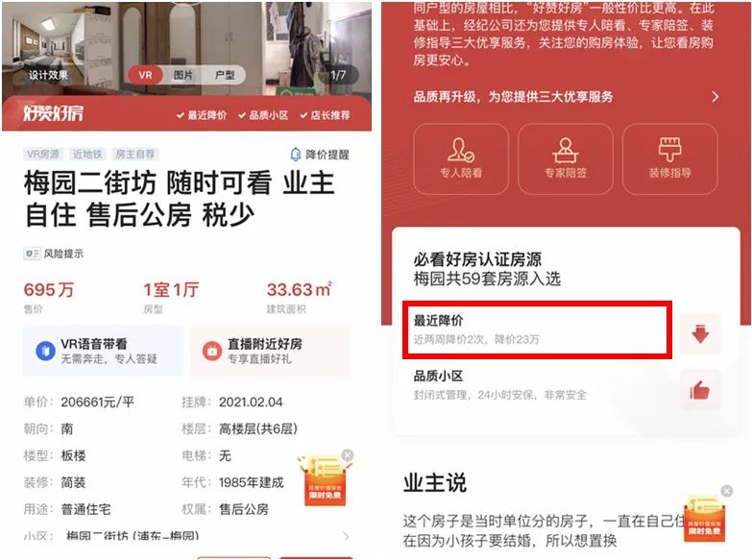Tap the 近地铁 tag
The image size is (752, 560).
[87, 154]
